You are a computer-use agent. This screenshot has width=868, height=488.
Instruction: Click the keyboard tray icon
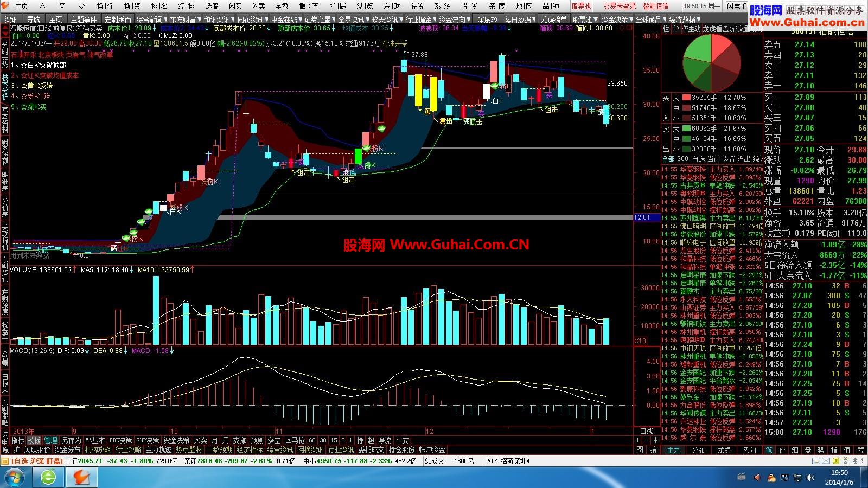click(x=743, y=477)
